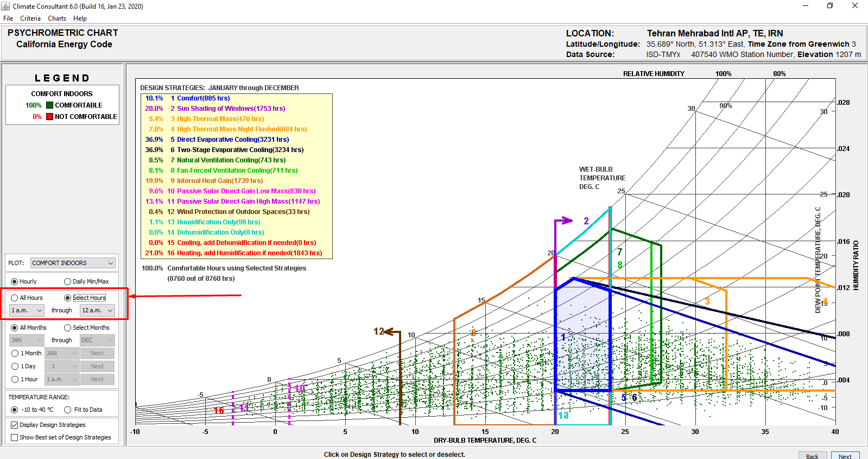
Task: Choose the -10 to 40 °C temperature range
Action: coord(15,410)
